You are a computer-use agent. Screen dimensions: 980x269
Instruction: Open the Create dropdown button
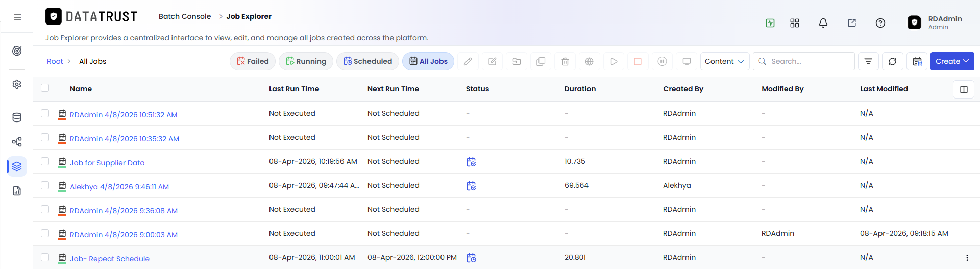[x=952, y=61]
